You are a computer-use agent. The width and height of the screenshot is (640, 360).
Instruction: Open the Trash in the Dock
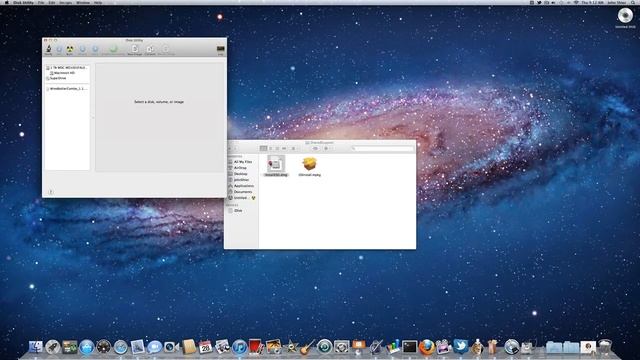[605, 347]
